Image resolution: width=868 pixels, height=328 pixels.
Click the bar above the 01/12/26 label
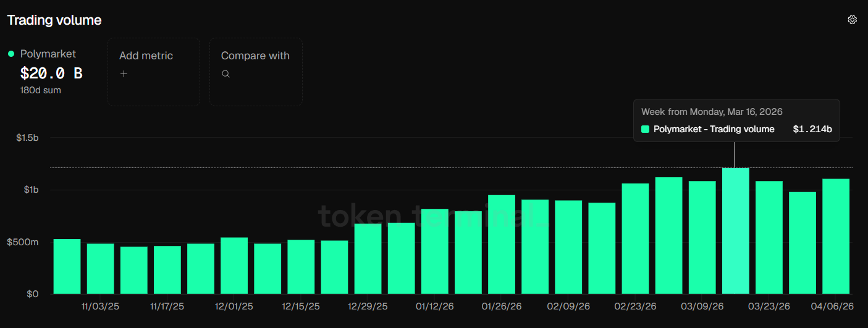pos(435,251)
